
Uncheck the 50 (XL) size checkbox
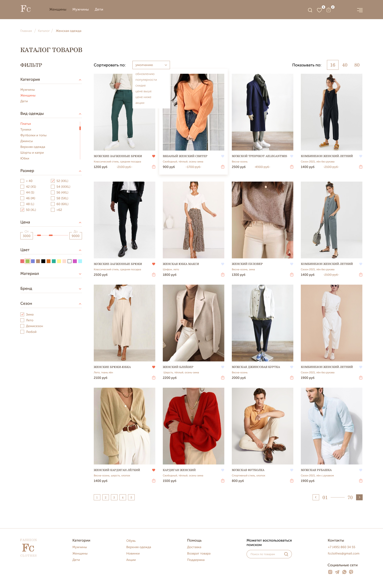pyautogui.click(x=22, y=210)
